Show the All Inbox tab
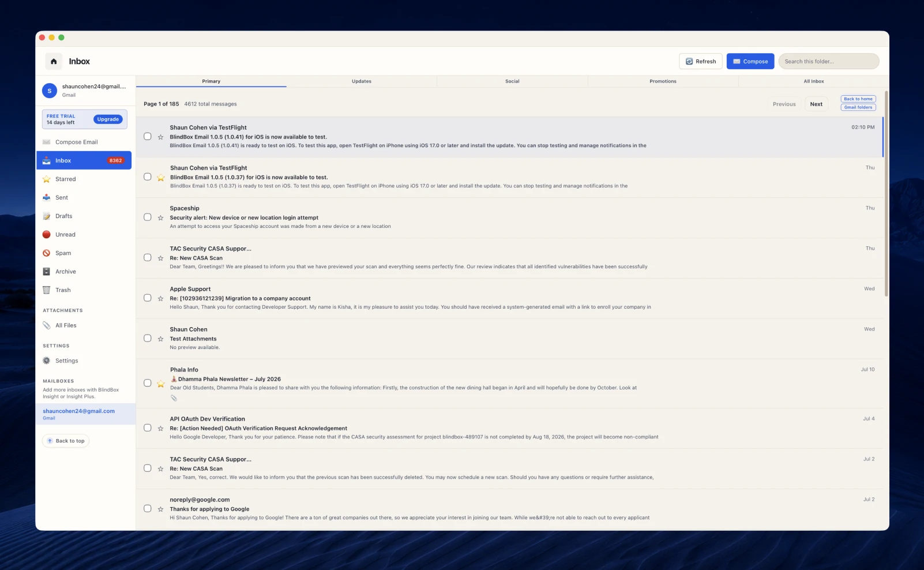Viewport: 924px width, 570px height. click(814, 81)
